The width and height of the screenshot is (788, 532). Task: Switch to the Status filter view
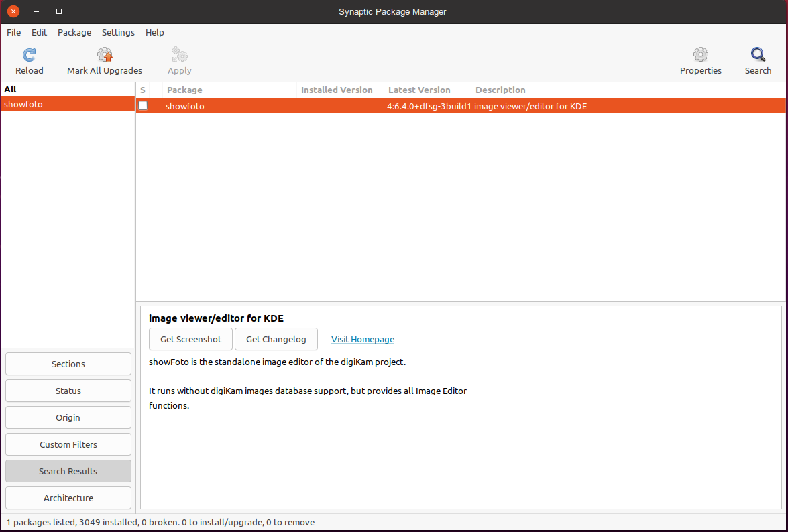click(x=68, y=391)
